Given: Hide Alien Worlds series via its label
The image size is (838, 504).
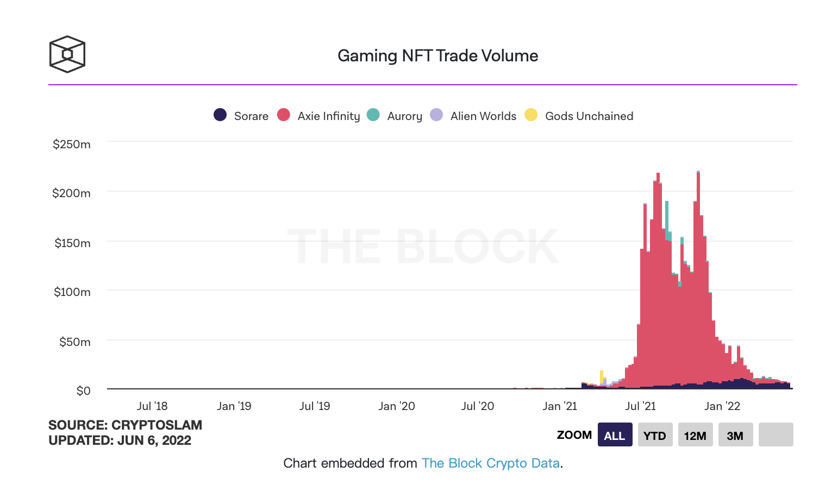Looking at the screenshot, I should click(483, 116).
